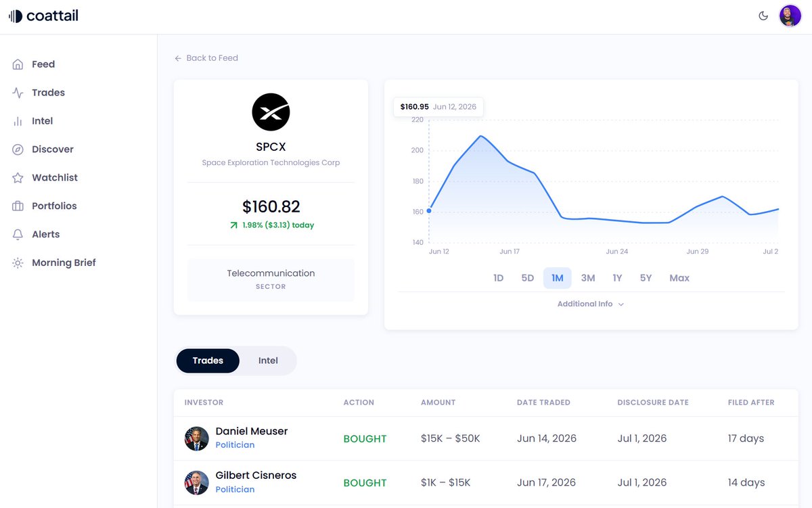Viewport: 812px width, 508px height.
Task: Click the Telecommunication sector box
Action: [x=271, y=280]
